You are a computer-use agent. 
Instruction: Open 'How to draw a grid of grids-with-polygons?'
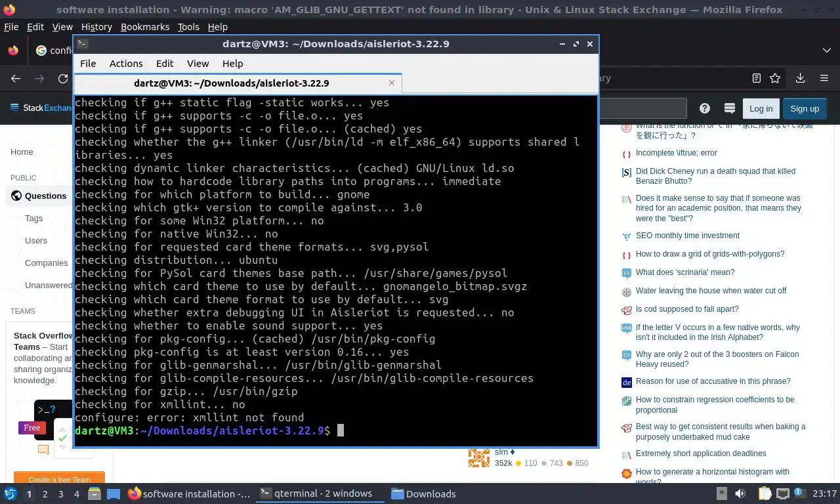pos(710,254)
